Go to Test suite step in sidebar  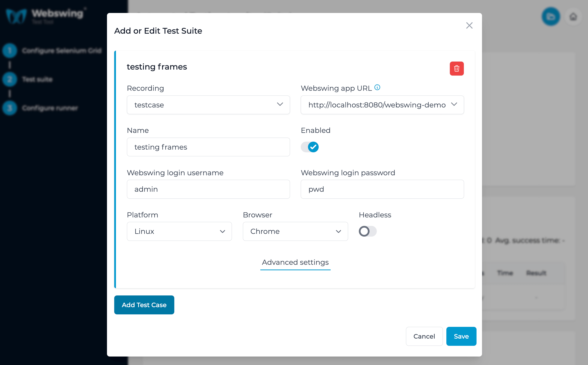(37, 79)
